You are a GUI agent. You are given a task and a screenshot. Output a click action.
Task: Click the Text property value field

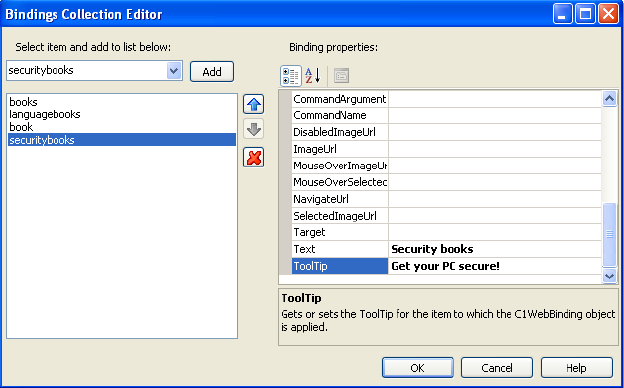coord(495,249)
